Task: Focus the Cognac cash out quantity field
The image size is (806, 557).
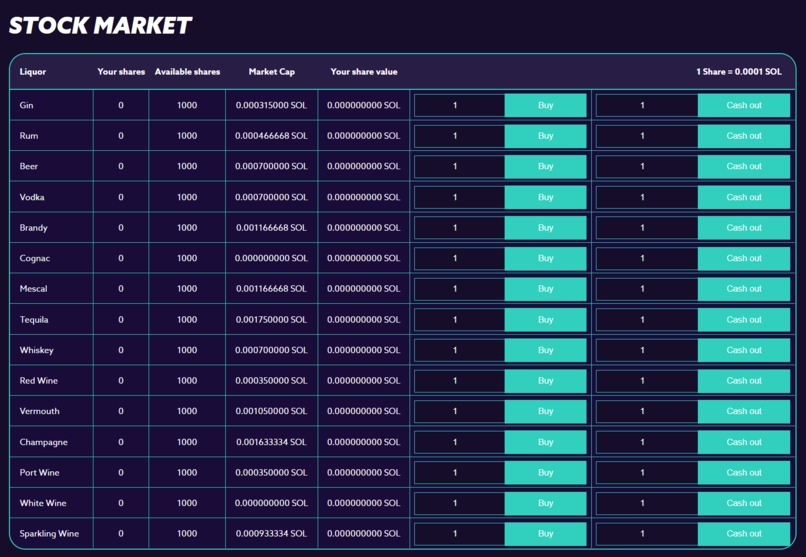Action: coord(647,258)
